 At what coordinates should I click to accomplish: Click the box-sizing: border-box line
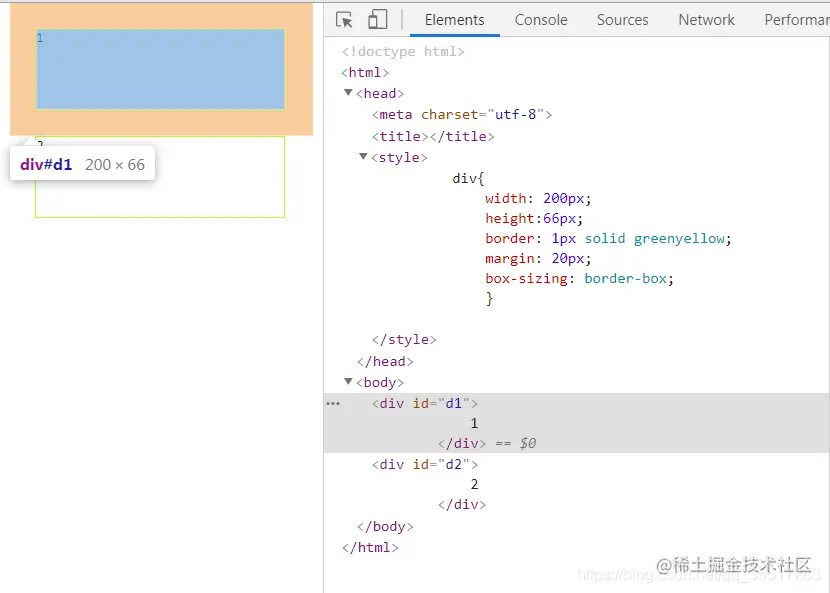[x=580, y=278]
